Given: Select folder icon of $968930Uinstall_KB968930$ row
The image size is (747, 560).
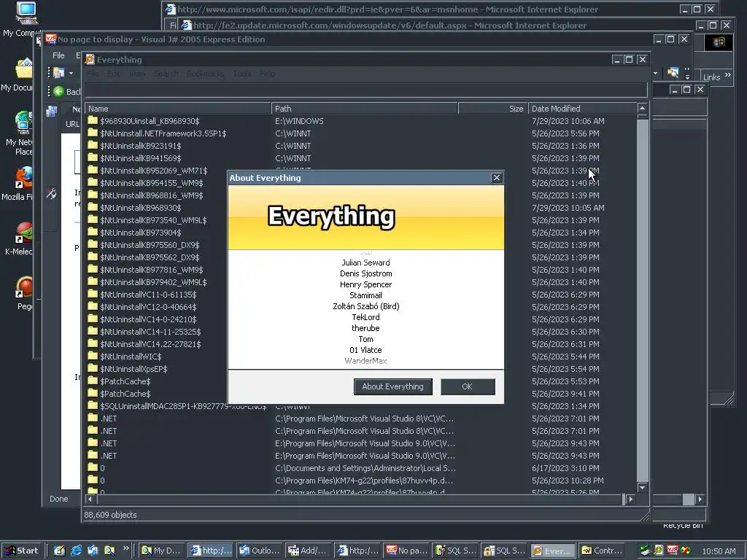Looking at the screenshot, I should pos(93,120).
